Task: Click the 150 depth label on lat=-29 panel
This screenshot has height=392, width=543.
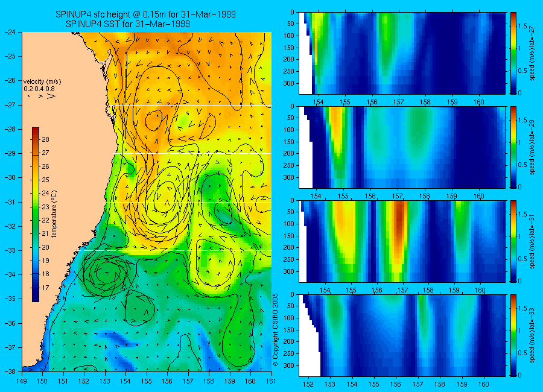Action: pos(289,142)
